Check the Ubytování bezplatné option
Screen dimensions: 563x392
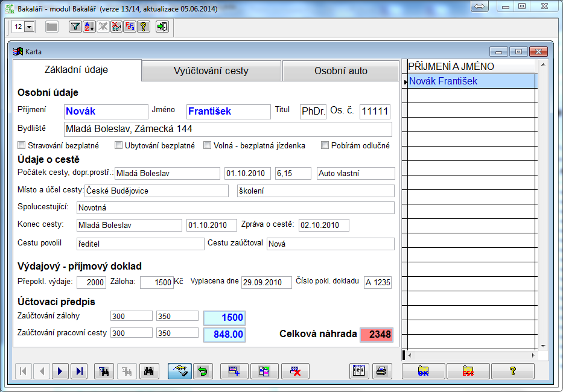[118, 145]
